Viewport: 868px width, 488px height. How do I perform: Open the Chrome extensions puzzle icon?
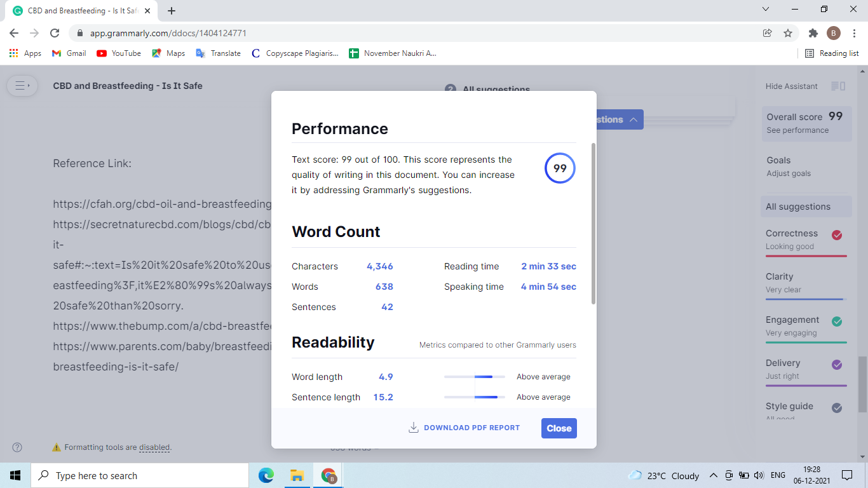(813, 33)
